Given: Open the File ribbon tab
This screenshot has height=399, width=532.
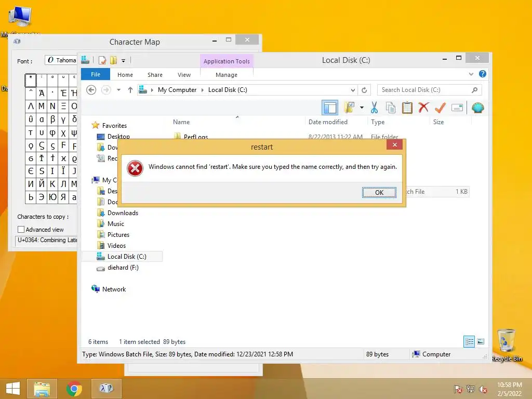Looking at the screenshot, I should click(x=96, y=74).
